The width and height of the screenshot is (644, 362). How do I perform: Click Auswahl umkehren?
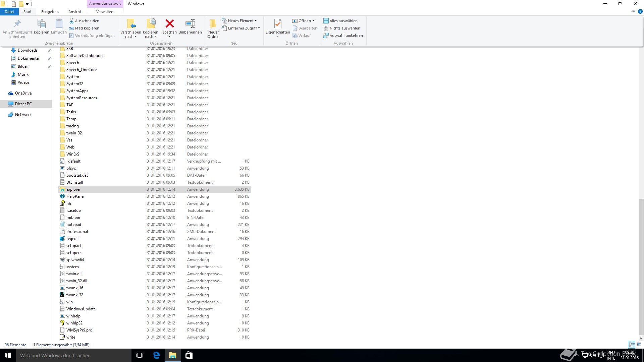[343, 36]
